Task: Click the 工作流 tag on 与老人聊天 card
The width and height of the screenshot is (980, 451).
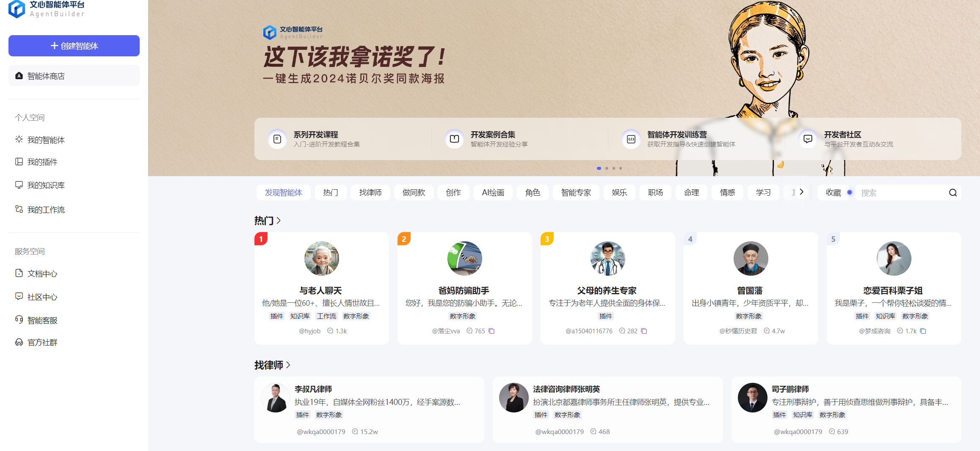Action: pyautogui.click(x=326, y=316)
